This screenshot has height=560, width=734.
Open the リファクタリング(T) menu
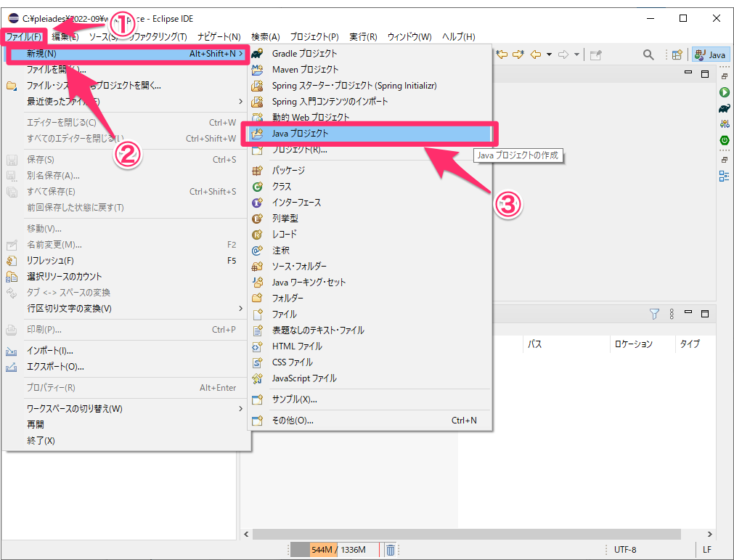(x=158, y=36)
